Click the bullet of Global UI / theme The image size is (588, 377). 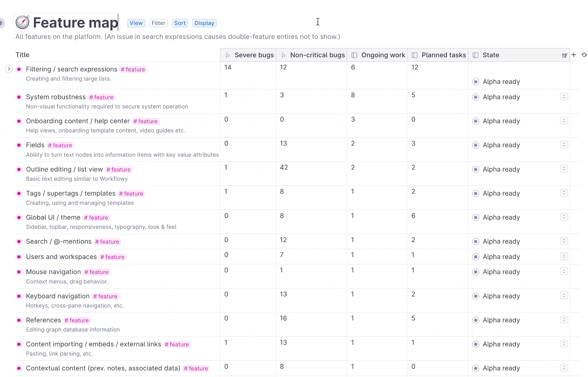click(x=19, y=217)
